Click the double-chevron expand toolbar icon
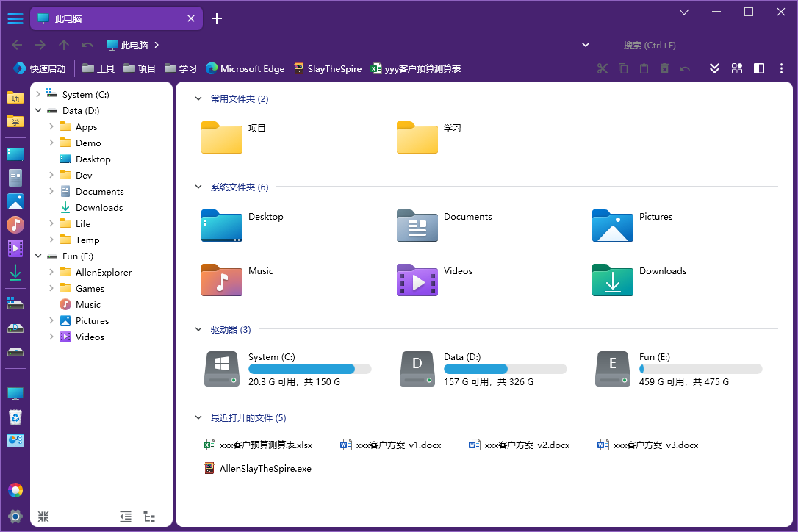Screen dimensions: 798x532 click(714, 68)
